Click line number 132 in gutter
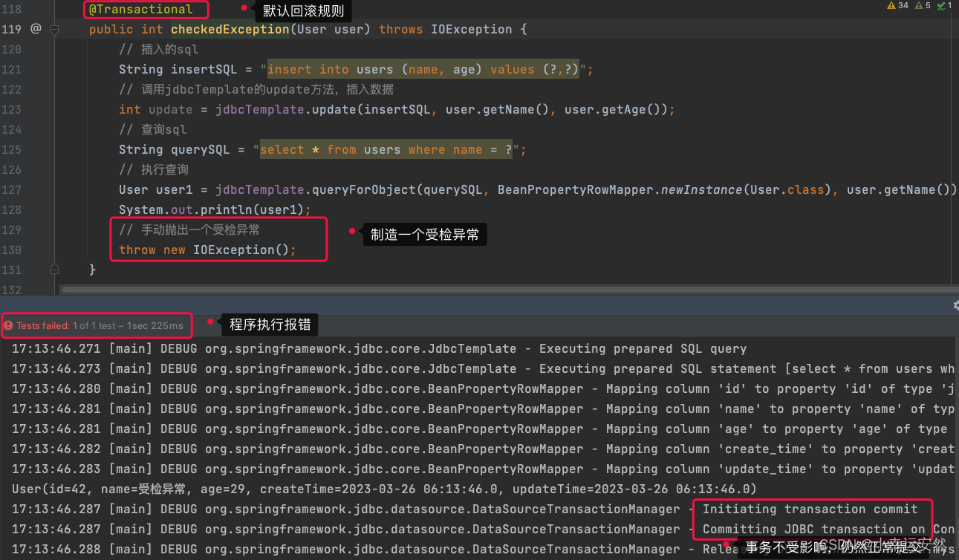This screenshot has height=560, width=959. click(x=12, y=289)
